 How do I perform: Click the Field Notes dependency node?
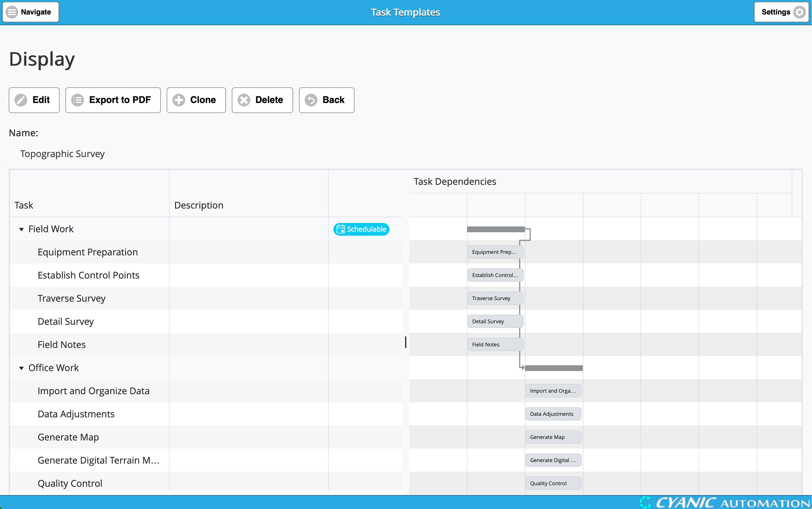point(495,344)
